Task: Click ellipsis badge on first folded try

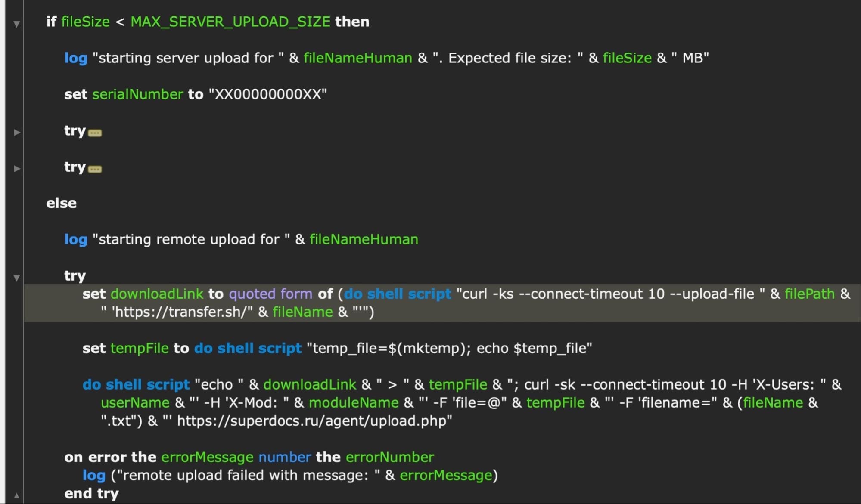Action: [x=95, y=133]
